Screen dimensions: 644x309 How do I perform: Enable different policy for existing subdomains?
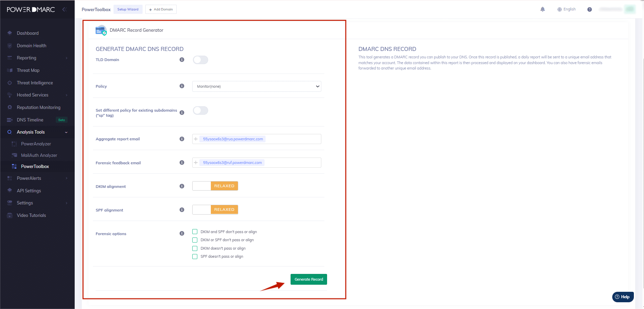tap(200, 110)
